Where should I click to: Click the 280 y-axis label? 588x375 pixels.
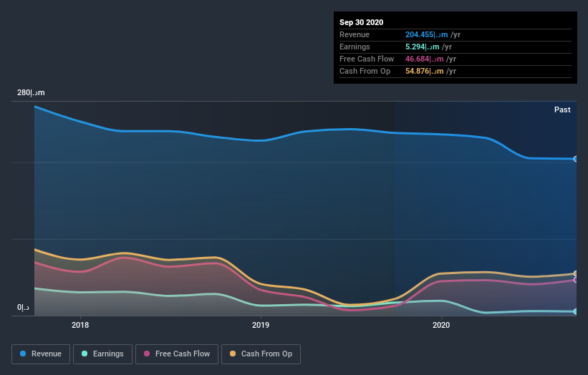31,92
